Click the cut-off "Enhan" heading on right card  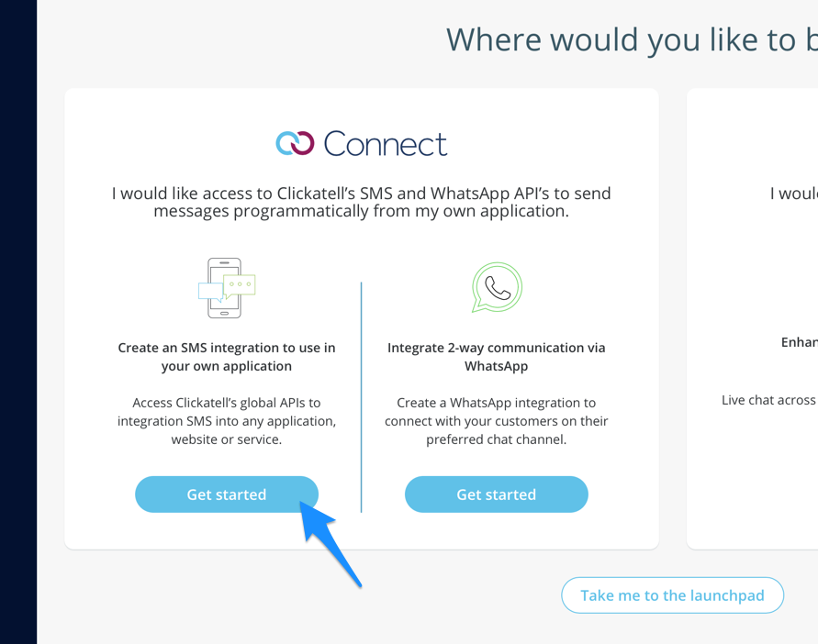799,342
